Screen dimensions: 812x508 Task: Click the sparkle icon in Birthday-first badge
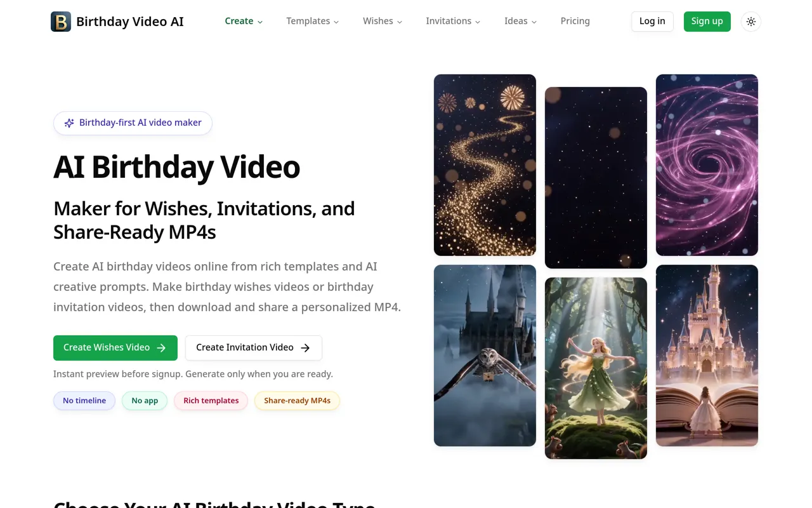69,123
